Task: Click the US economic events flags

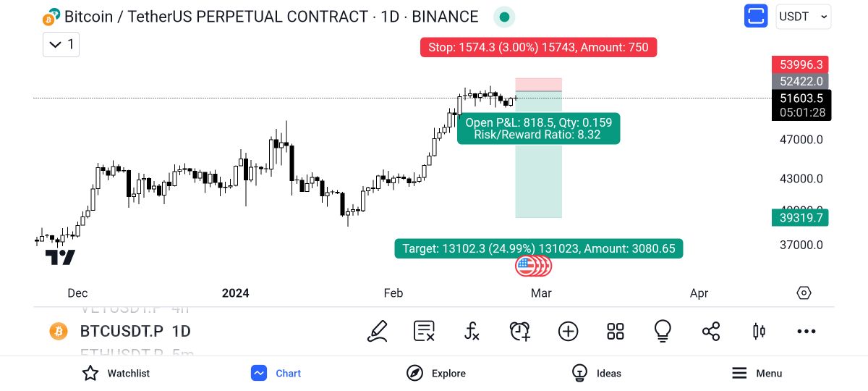Action: click(533, 266)
